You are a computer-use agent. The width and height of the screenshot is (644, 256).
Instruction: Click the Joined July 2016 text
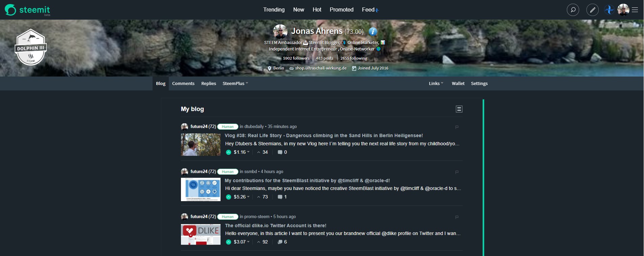coord(373,68)
